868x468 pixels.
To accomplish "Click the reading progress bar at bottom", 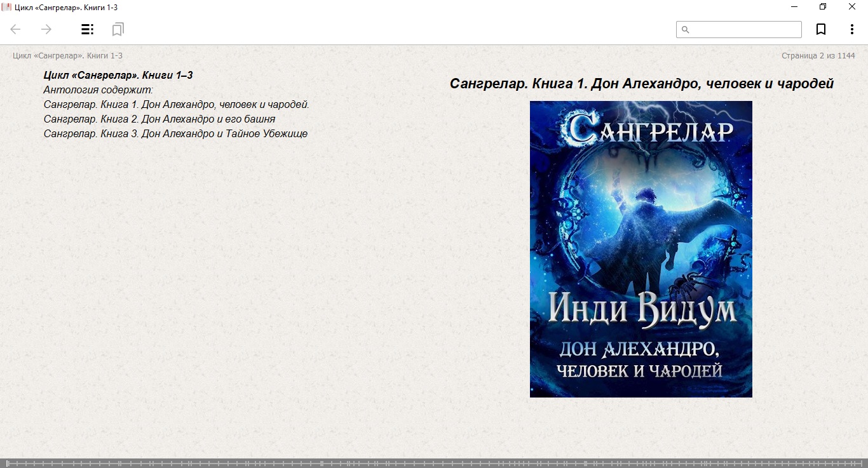I will (x=434, y=464).
